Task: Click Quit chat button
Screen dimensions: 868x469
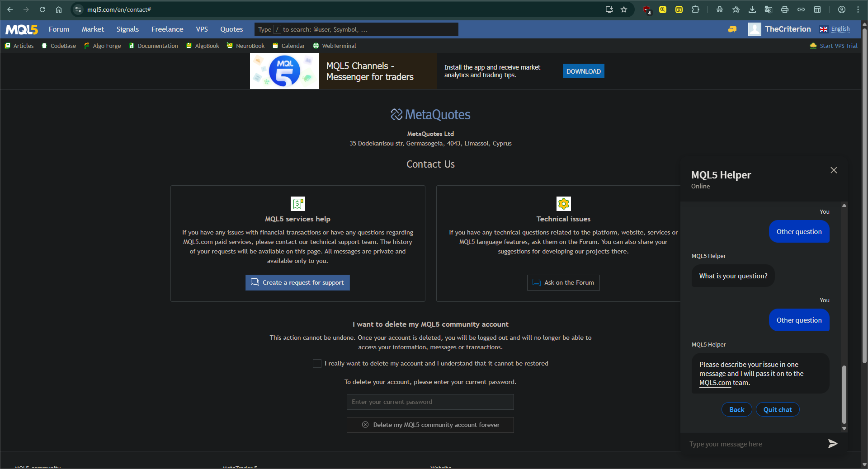Action: pos(778,409)
